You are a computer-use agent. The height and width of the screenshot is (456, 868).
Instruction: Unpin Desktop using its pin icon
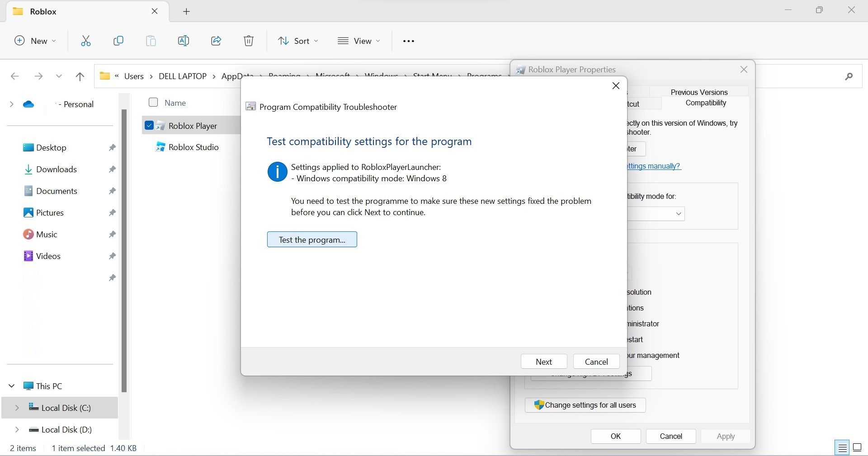coord(112,147)
